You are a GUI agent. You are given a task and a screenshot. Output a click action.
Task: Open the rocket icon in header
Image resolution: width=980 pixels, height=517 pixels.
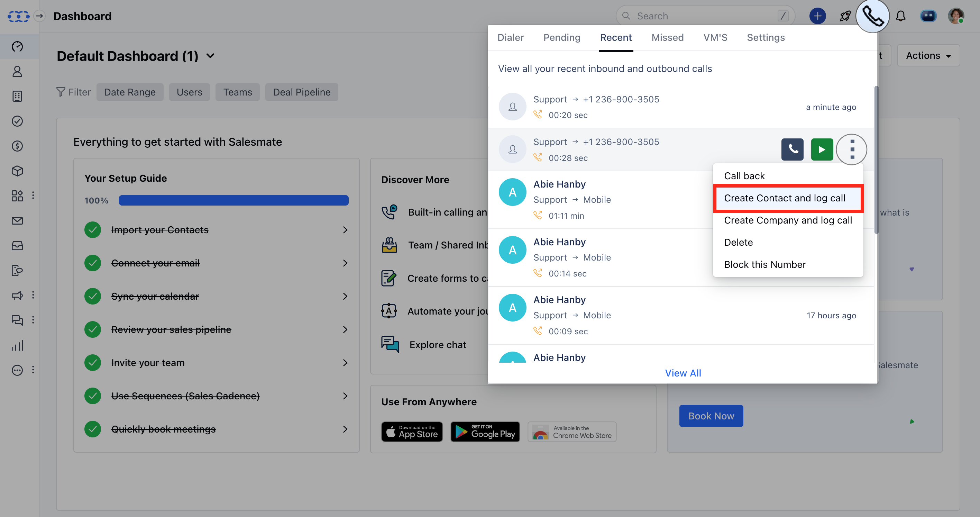pos(845,16)
